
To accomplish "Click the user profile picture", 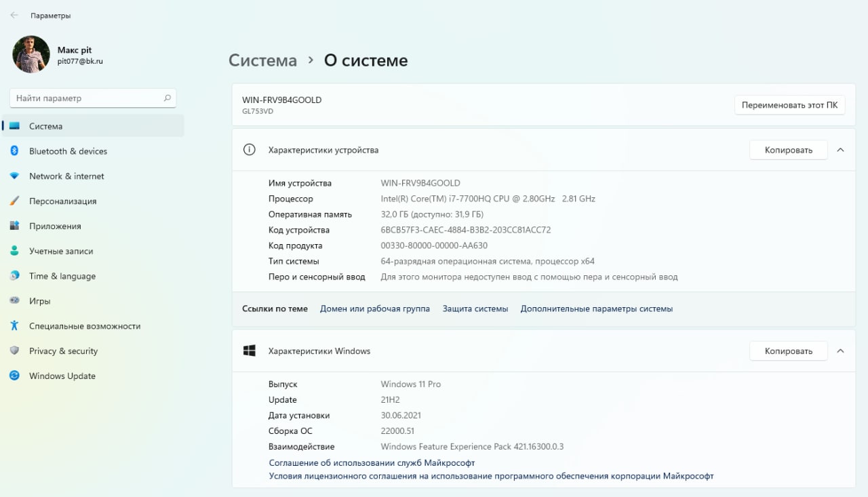I will click(31, 54).
